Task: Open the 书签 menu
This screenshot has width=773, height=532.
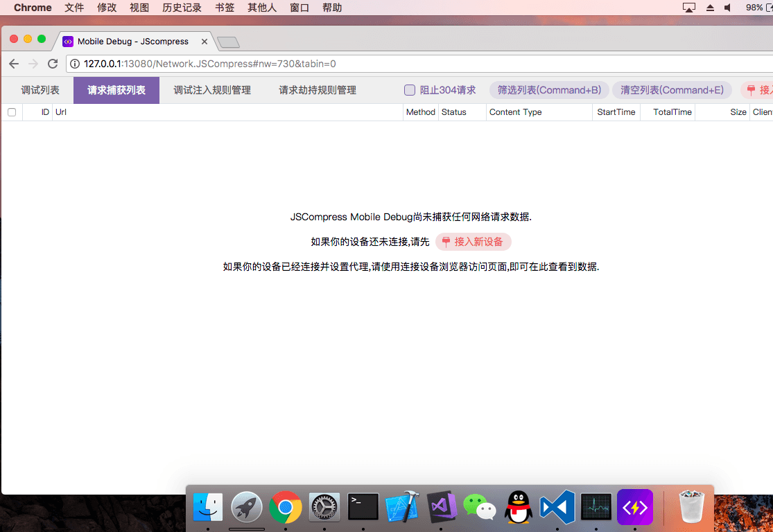Action: (225, 8)
